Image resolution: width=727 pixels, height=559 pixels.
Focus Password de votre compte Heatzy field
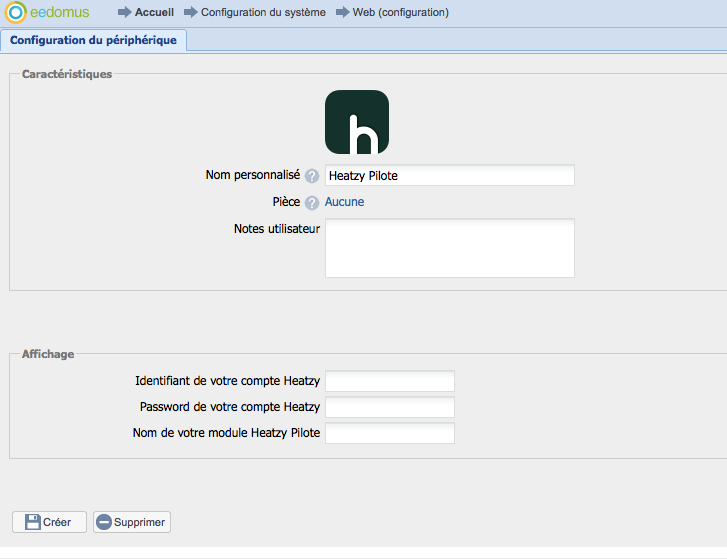point(390,407)
